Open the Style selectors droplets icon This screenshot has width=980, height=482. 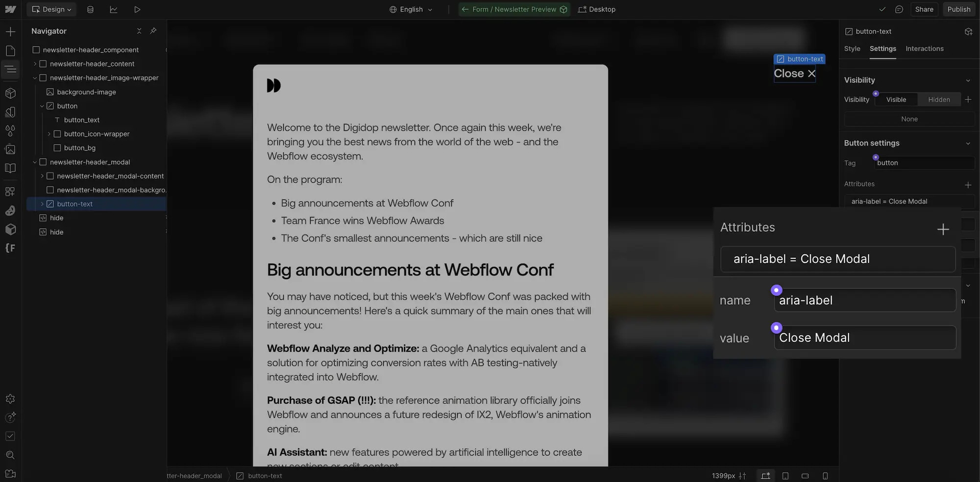(x=10, y=131)
